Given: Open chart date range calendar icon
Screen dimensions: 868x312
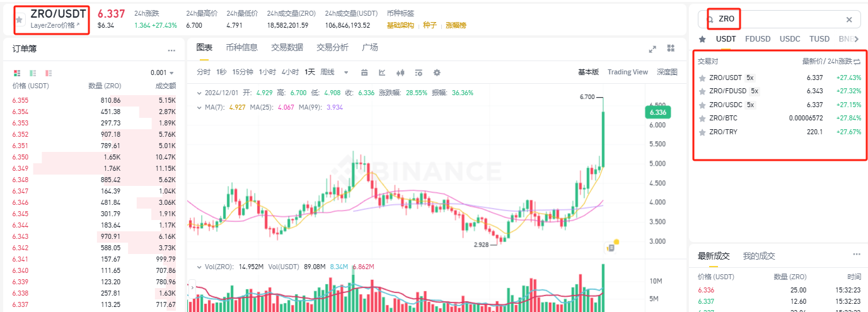Looking at the screenshot, I should pyautogui.click(x=364, y=72).
